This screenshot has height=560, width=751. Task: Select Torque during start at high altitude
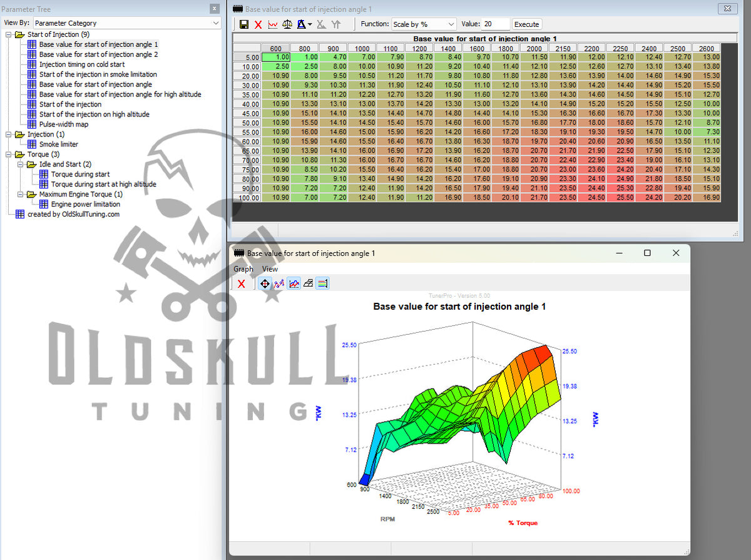pos(104,185)
